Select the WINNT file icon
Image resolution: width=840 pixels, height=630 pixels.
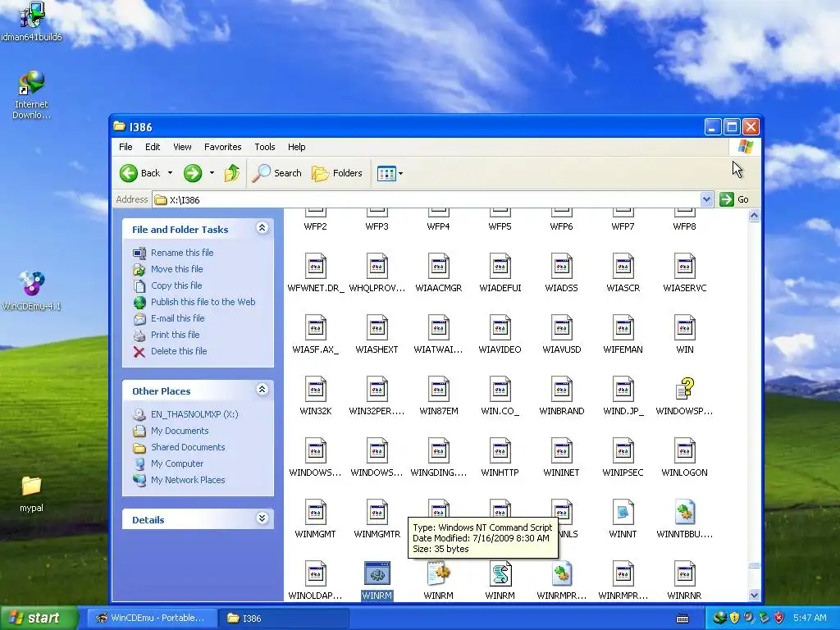[623, 513]
